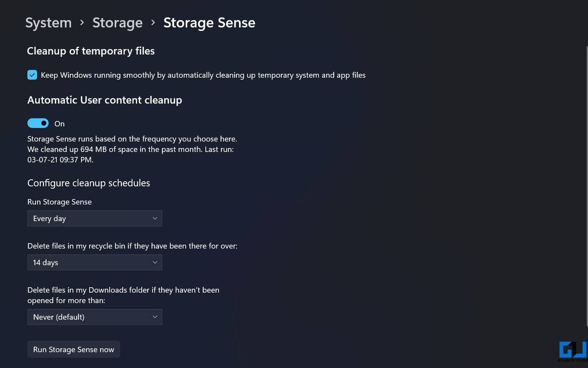Click the 'Configure cleanup schedules' heading
Viewport: 588px width, 368px height.
click(88, 183)
